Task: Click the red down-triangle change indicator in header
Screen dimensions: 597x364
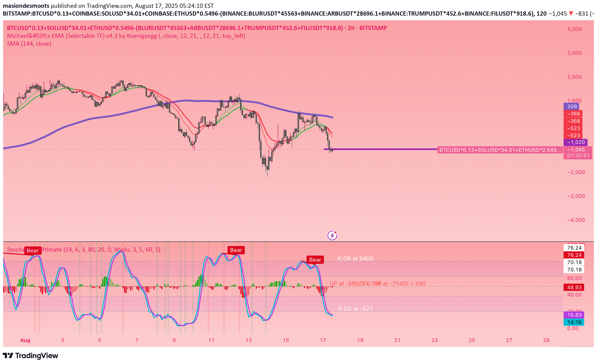Action: pos(571,14)
